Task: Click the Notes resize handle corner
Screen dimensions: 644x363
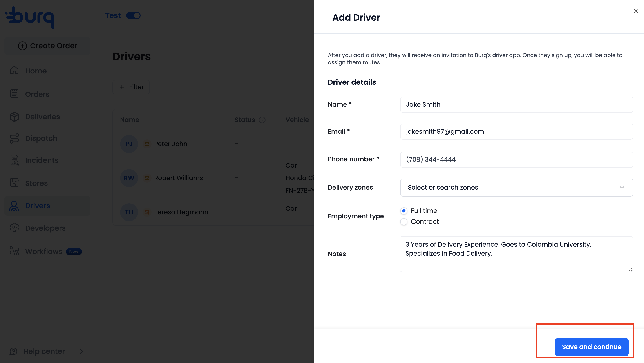Action: click(x=631, y=269)
